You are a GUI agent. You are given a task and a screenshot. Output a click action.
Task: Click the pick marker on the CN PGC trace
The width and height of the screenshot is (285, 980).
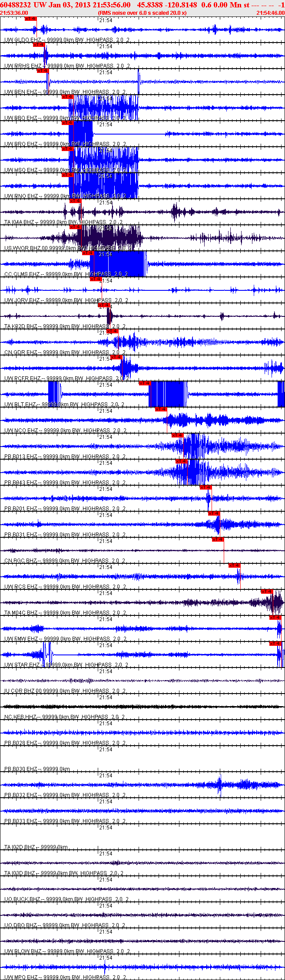coord(218,539)
